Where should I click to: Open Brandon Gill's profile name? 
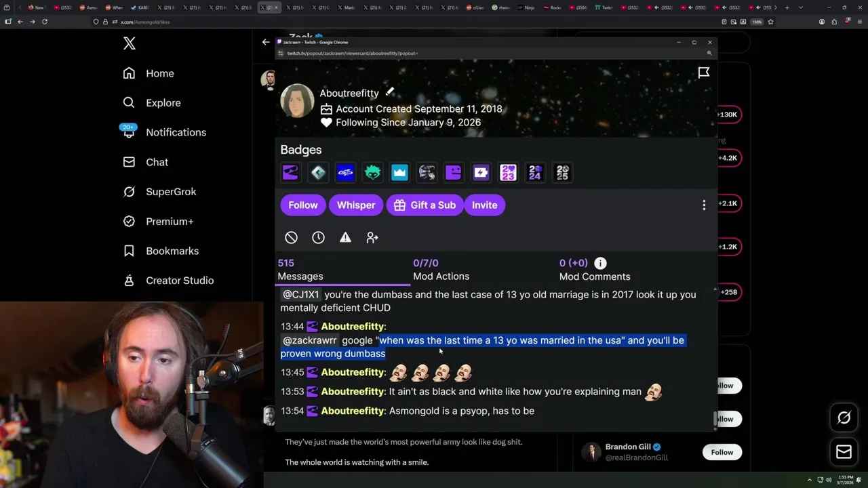628,447
